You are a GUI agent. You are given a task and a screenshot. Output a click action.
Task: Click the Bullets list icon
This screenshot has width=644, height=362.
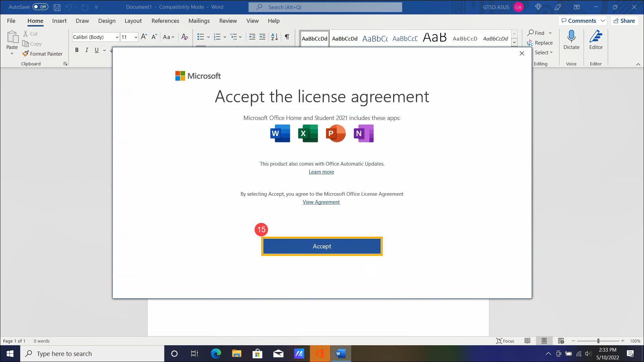[201, 37]
